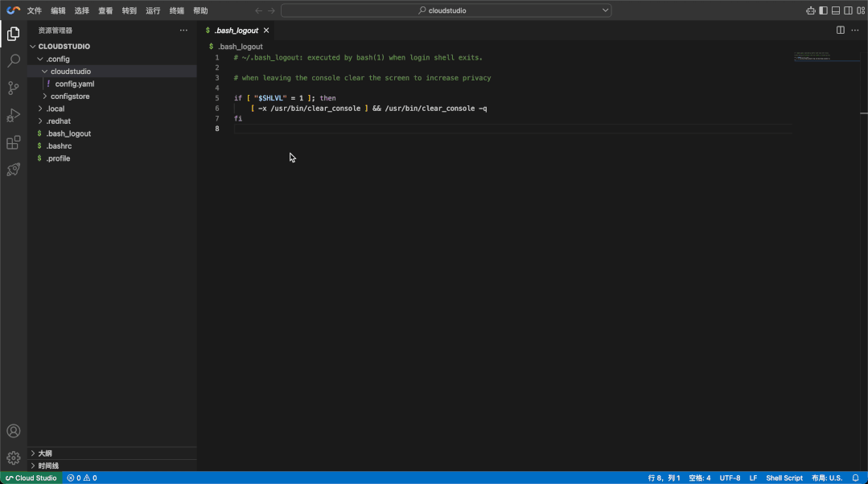This screenshot has height=484, width=868.
Task: Expand the 大纲 outline section
Action: [x=112, y=453]
